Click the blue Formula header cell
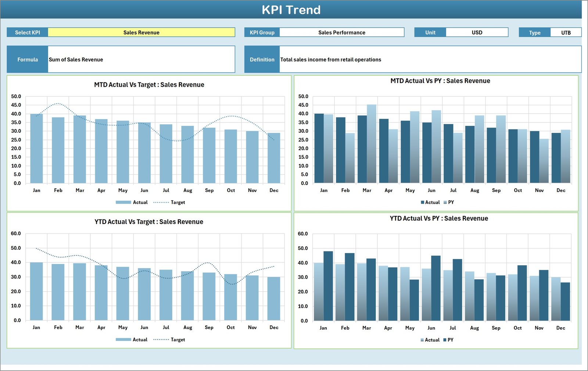 pos(27,59)
